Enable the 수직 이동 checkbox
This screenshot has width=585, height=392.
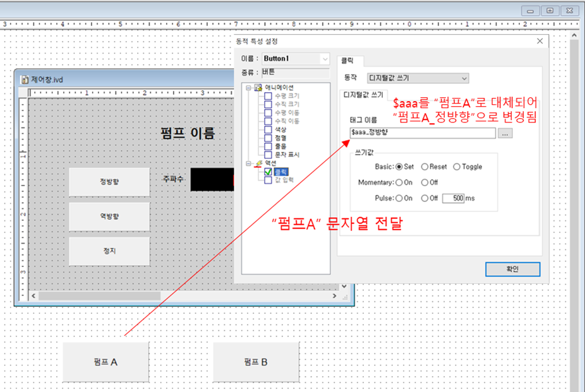point(268,121)
